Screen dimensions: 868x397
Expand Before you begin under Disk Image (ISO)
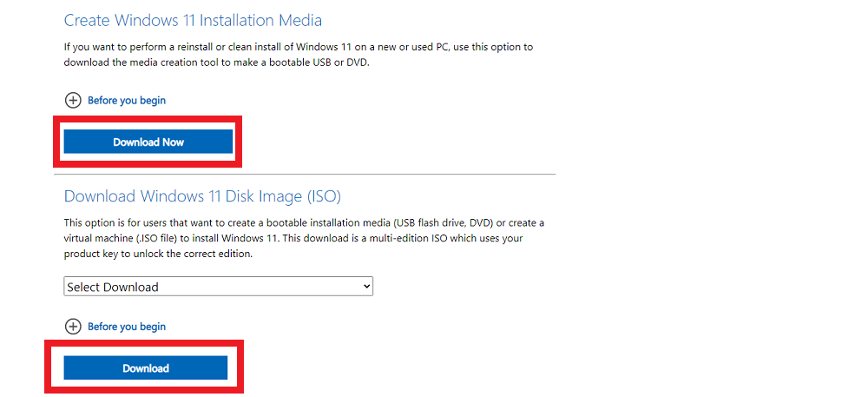[x=127, y=327]
